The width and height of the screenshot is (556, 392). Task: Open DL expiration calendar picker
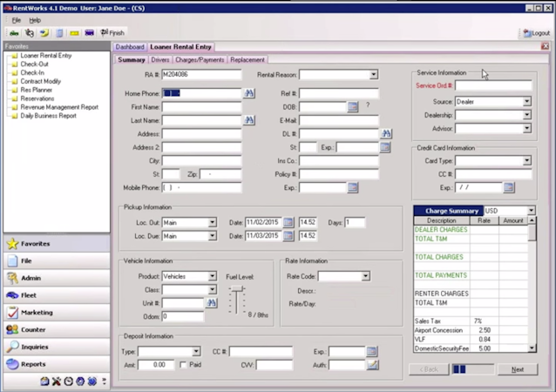[x=384, y=146]
